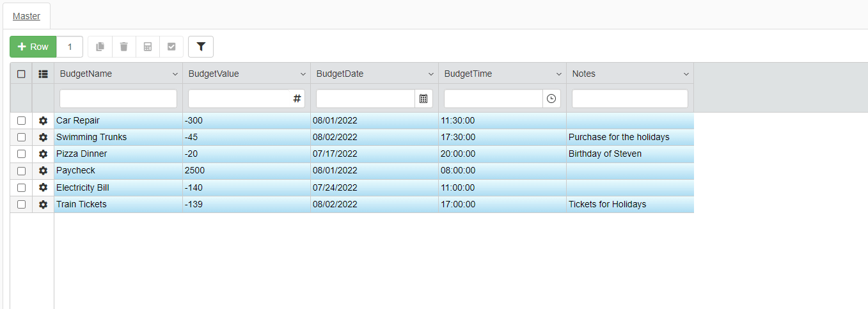Screen dimensions: 868x309
Task: Check the Swimming Trunks row checkbox
Action: pos(21,137)
